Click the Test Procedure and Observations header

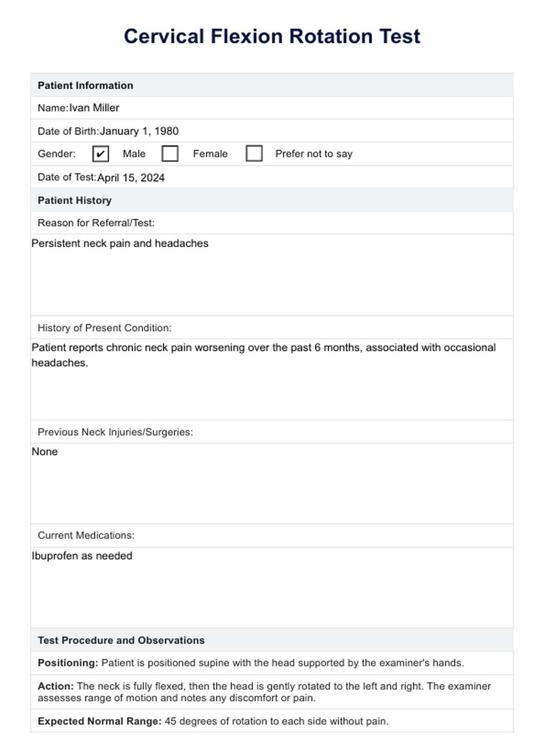[121, 640]
